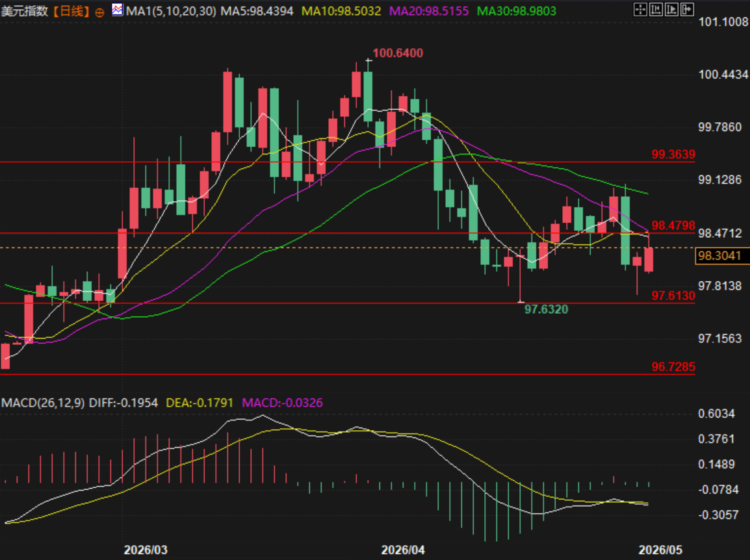Click the 97.6320 low price marker
This screenshot has height=560, width=750.
pyautogui.click(x=546, y=309)
